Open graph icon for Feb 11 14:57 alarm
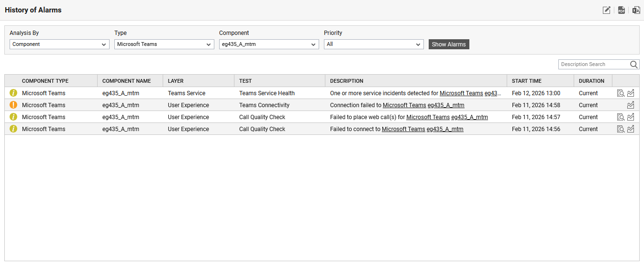Viewport: 644px width, 266px height. click(631, 117)
